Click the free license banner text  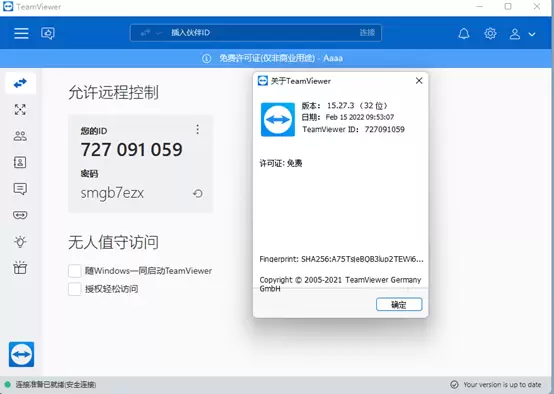pos(281,58)
